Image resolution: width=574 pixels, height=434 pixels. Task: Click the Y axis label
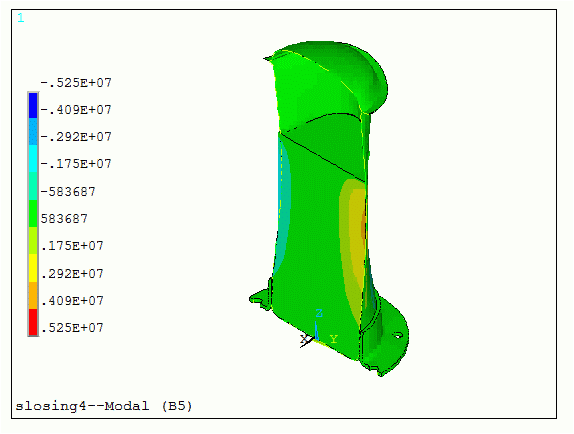click(333, 340)
